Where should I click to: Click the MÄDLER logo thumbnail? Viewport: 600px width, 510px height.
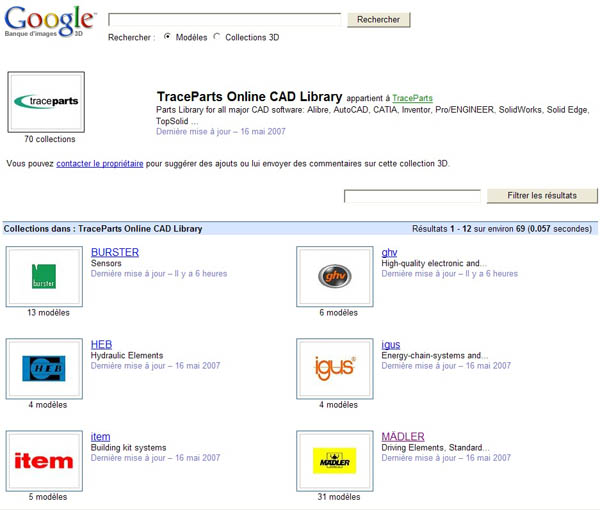click(x=334, y=460)
